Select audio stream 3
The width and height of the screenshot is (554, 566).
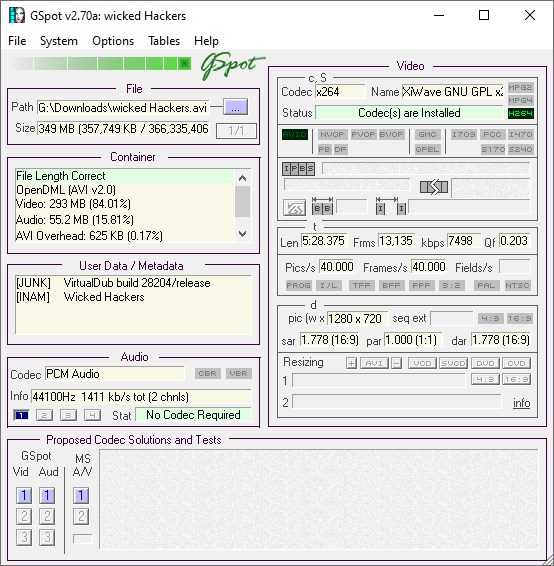(68, 415)
